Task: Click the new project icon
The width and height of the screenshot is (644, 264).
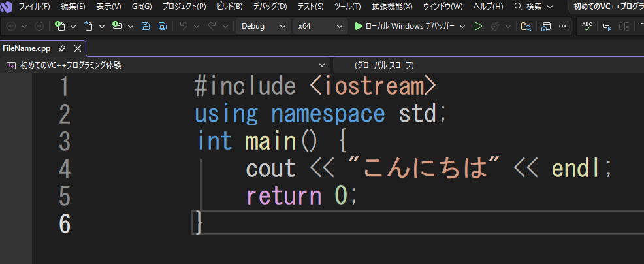Action: (60, 27)
